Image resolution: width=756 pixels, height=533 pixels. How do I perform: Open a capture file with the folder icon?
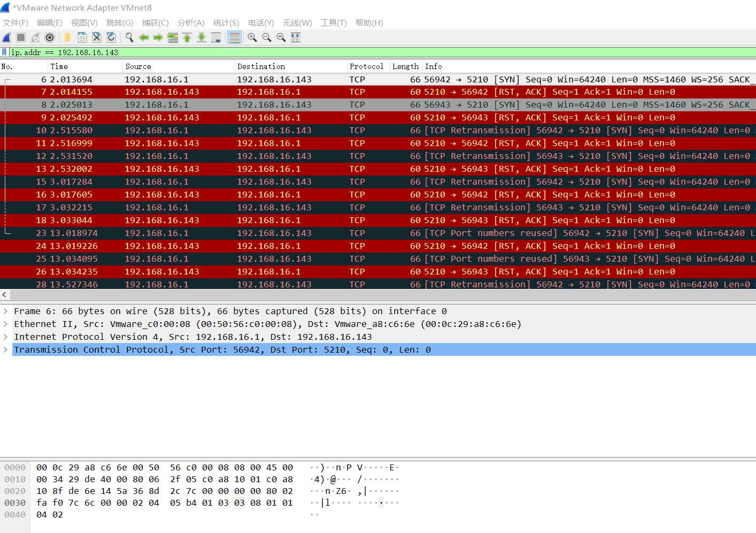pyautogui.click(x=67, y=37)
